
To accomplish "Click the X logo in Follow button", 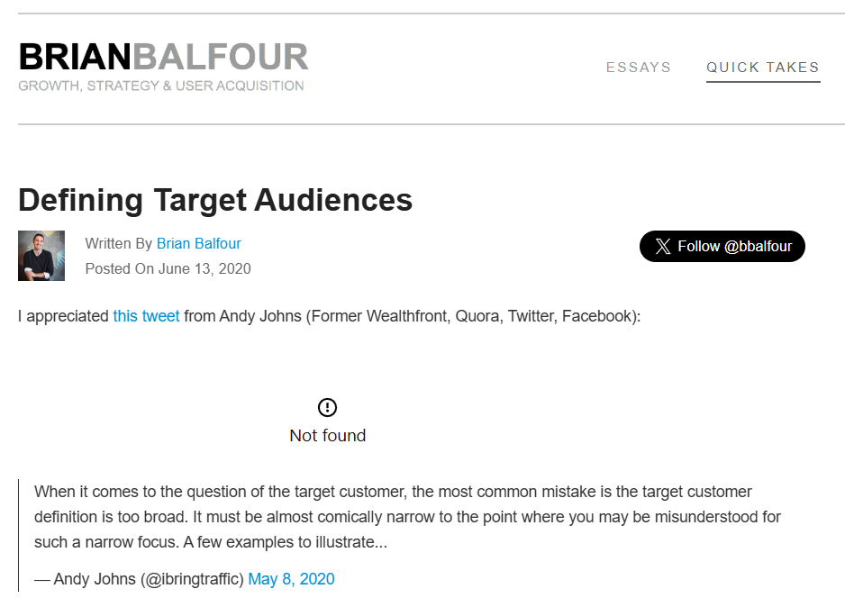I will point(663,247).
